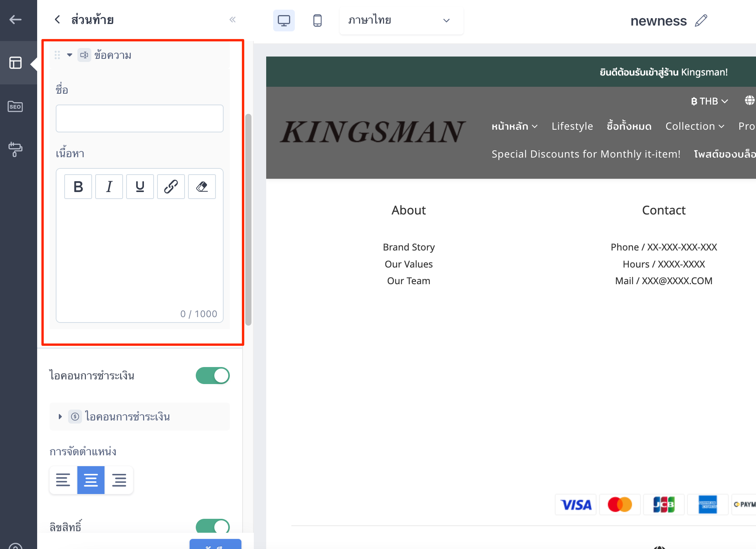Open Lifestyle menu item in preview
Image resolution: width=756 pixels, height=549 pixels.
[572, 126]
